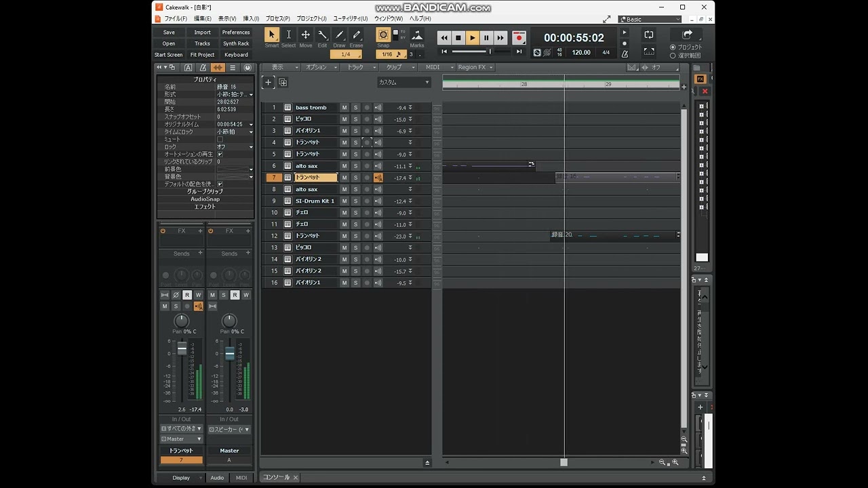
Task: Click the Master channel volume fader
Action: [230, 353]
